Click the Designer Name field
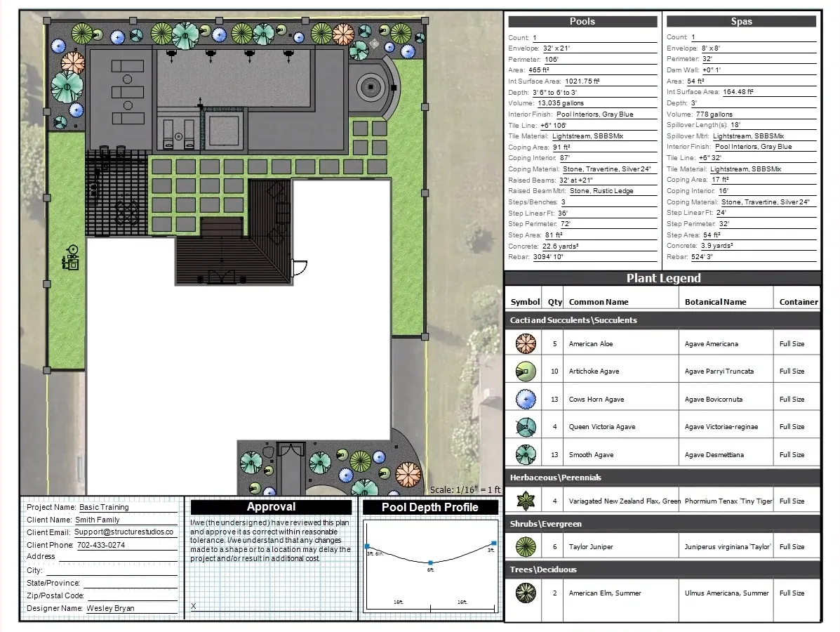 (130, 608)
